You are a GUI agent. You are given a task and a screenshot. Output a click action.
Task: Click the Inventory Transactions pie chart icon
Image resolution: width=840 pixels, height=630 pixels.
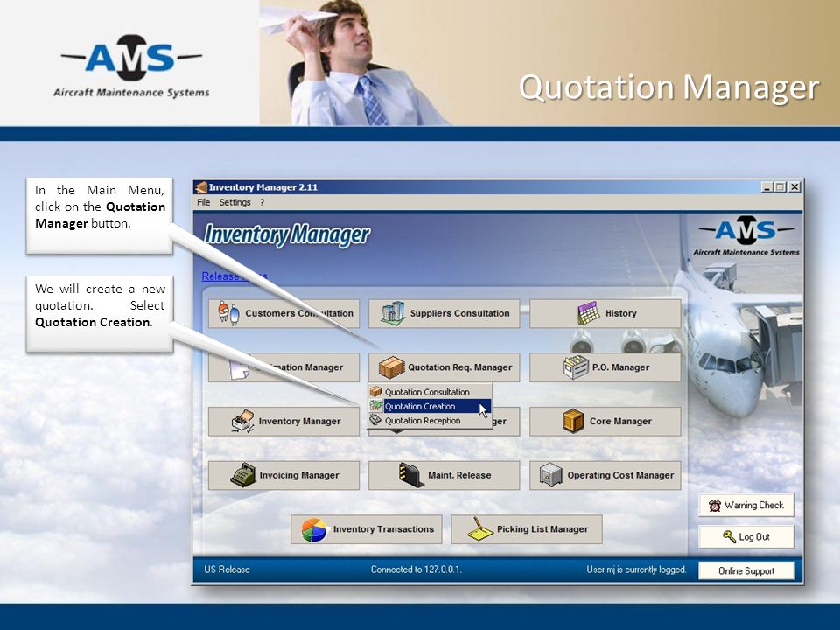click(x=314, y=529)
